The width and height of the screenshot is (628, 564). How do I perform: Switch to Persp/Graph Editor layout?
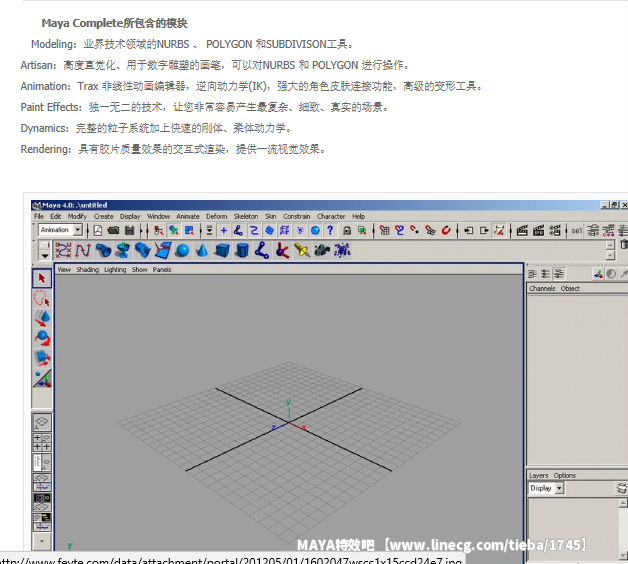(x=42, y=482)
